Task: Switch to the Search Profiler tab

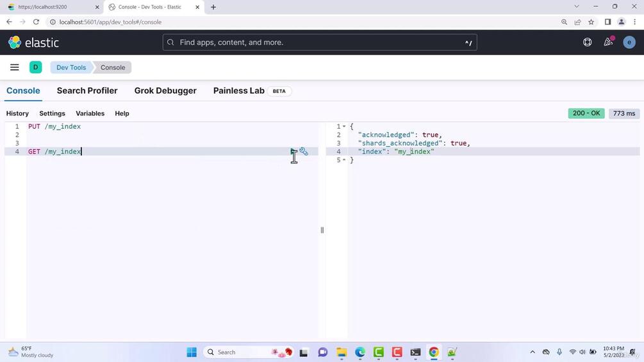Action: pos(87,91)
